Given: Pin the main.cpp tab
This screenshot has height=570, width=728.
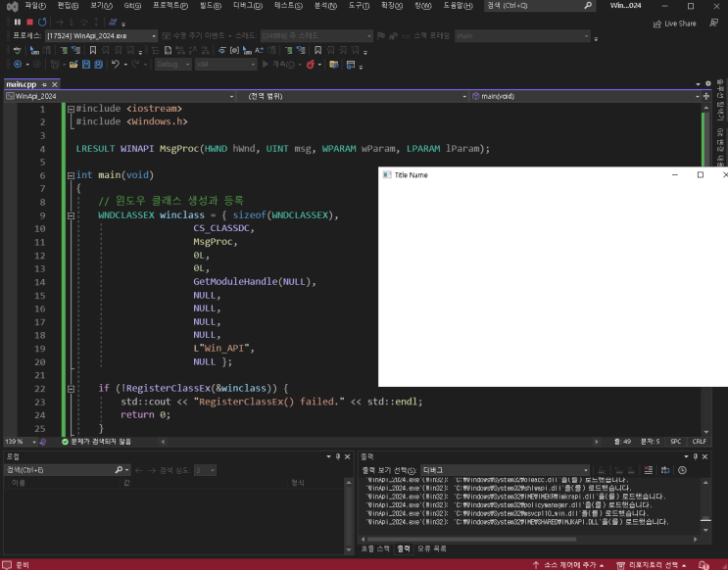Looking at the screenshot, I should click(x=42, y=84).
